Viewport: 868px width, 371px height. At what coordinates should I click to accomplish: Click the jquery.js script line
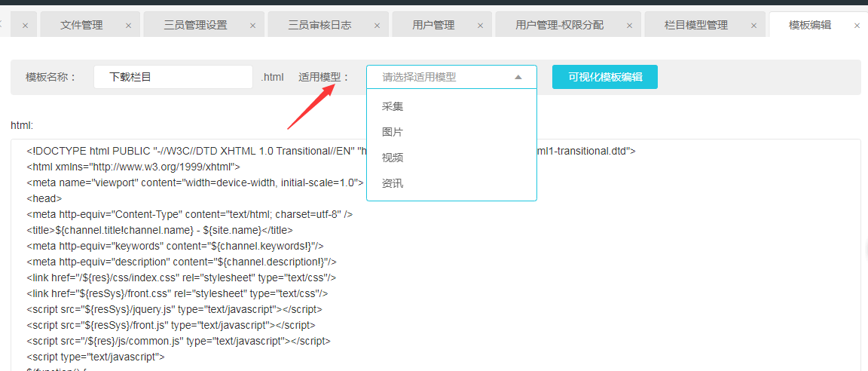(174, 309)
